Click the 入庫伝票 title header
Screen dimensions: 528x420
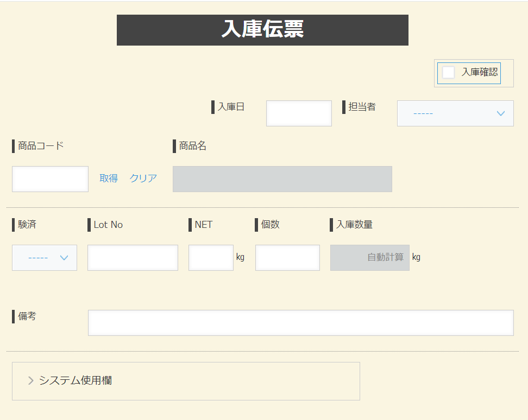pyautogui.click(x=262, y=30)
